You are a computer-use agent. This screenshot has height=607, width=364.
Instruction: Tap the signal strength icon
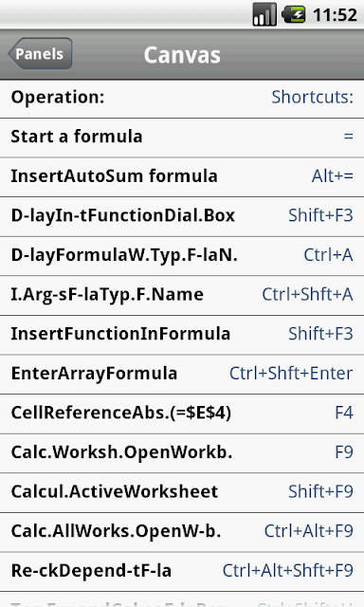[x=264, y=15]
